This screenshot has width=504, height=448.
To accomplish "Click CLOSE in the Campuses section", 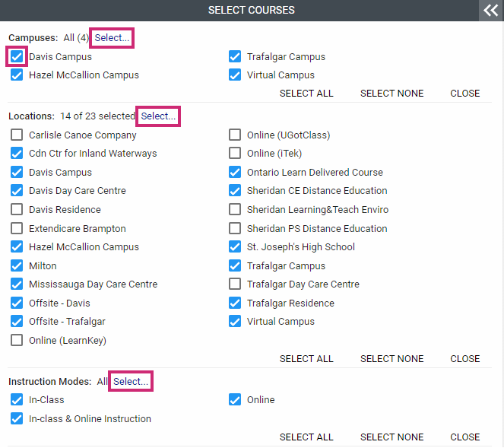I will pos(464,94).
